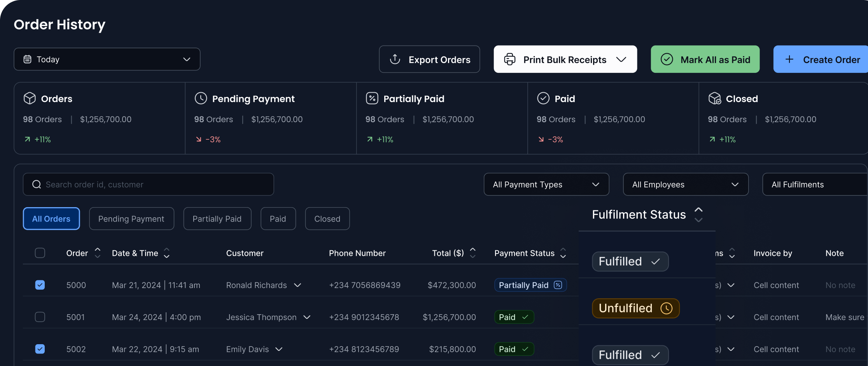Click the Closed box icon in summary card
The width and height of the screenshot is (868, 366).
(714, 99)
